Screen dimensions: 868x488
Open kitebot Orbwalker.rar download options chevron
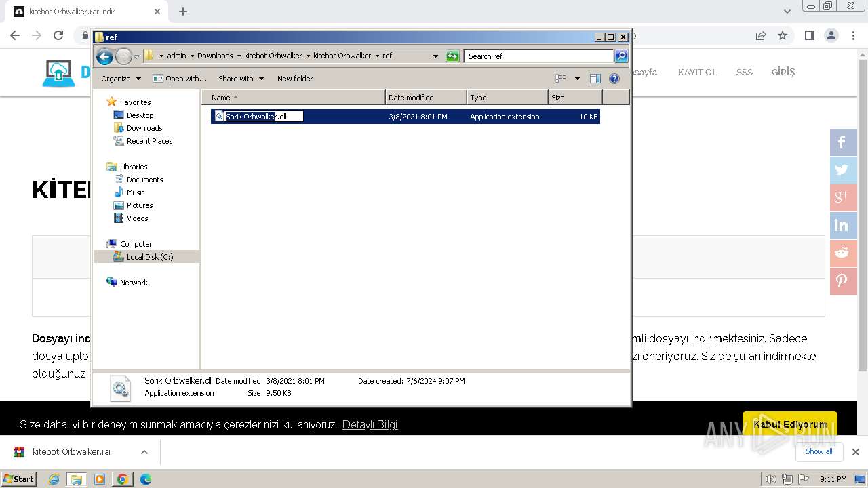pyautogui.click(x=144, y=452)
